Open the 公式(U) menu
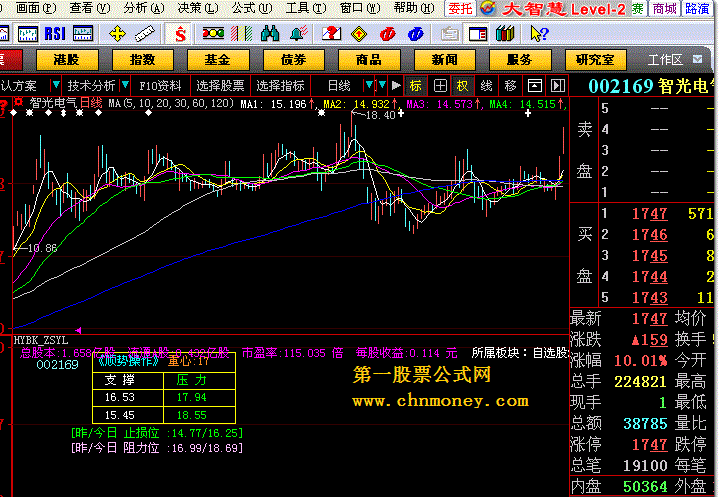The height and width of the screenshot is (497, 721). pyautogui.click(x=252, y=8)
